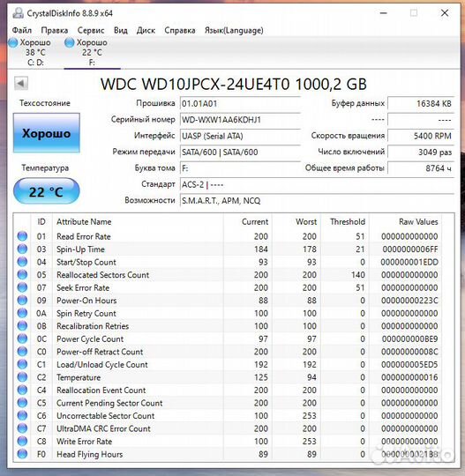Click the drive letter field F:
The width and height of the screenshot is (465, 476).
click(240, 168)
